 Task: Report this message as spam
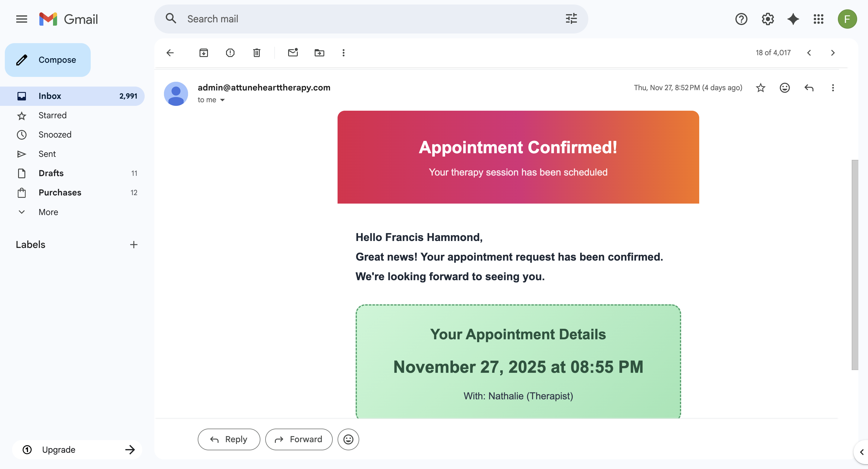pyautogui.click(x=230, y=52)
